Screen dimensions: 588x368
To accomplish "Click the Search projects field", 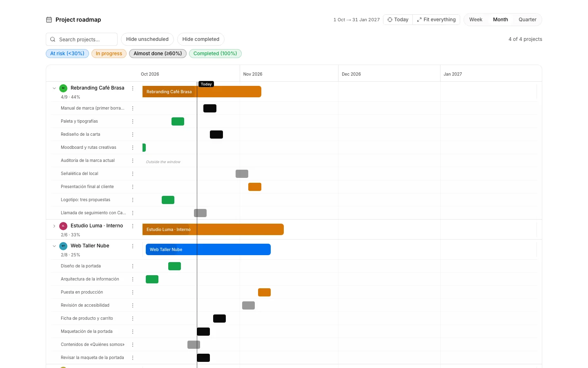I will (x=82, y=39).
